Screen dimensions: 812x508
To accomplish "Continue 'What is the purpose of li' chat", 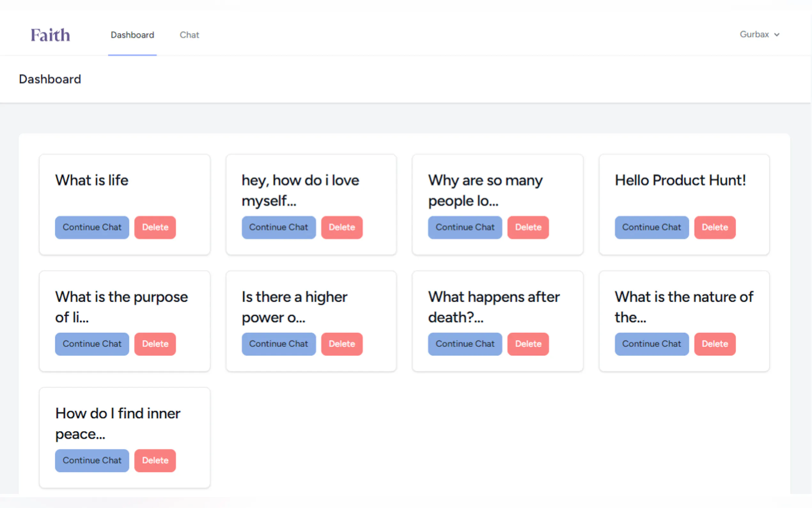I will (92, 344).
